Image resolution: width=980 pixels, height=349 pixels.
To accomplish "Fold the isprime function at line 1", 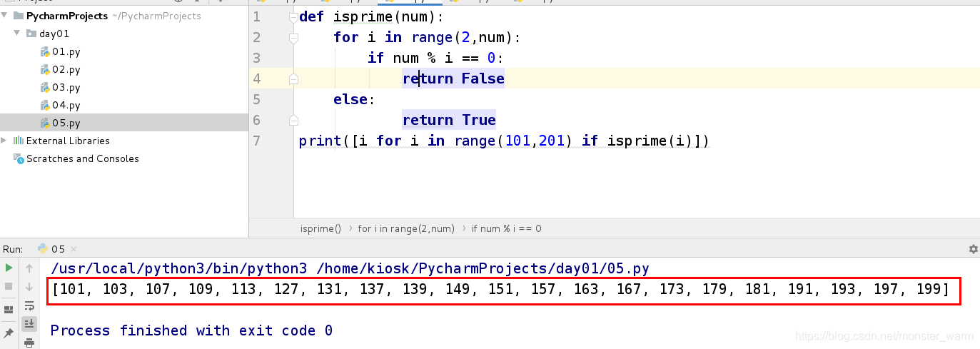I will (293, 16).
